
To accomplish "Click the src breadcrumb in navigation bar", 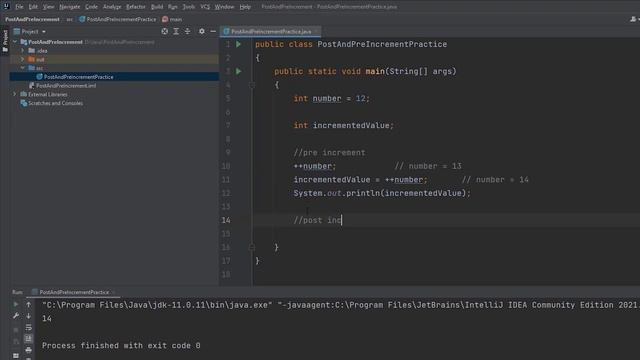I will [69, 19].
